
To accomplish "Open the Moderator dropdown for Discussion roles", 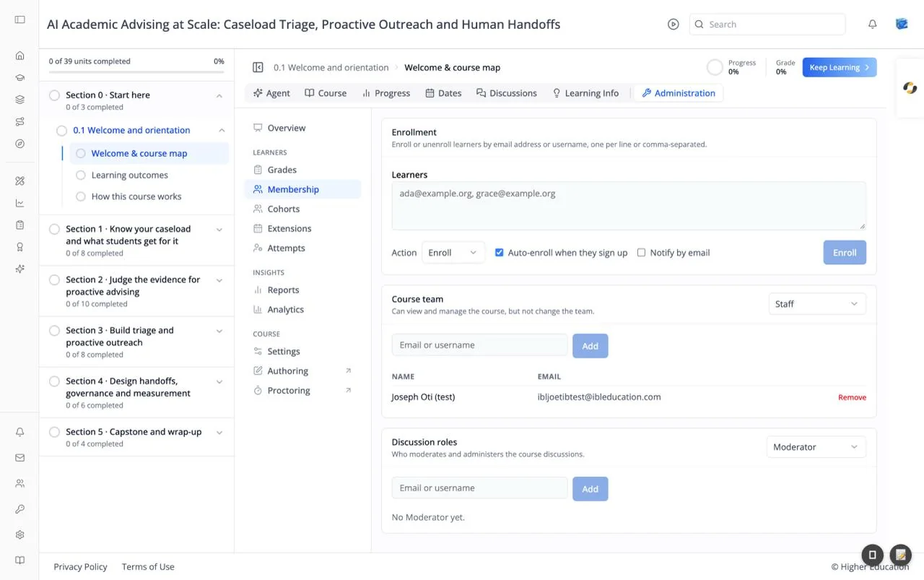I will click(816, 447).
